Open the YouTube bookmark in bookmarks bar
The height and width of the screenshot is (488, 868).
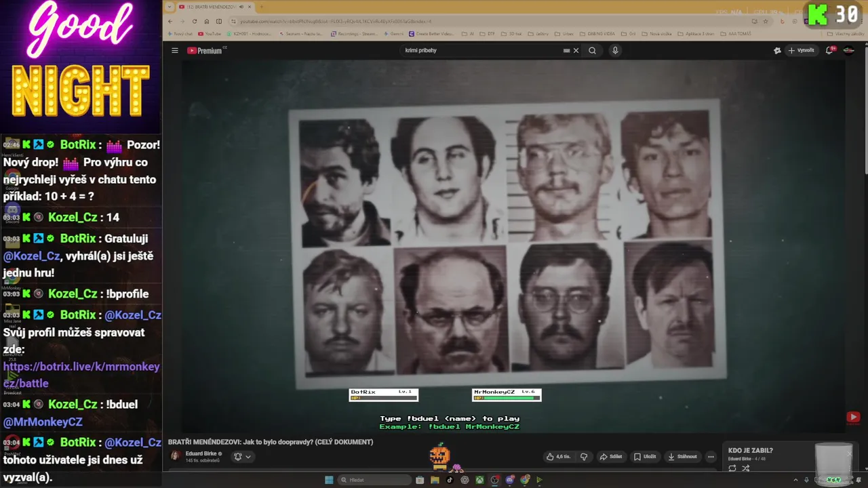point(210,33)
